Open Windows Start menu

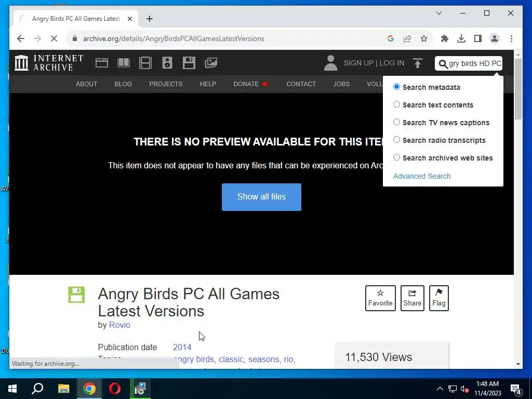[x=12, y=389]
